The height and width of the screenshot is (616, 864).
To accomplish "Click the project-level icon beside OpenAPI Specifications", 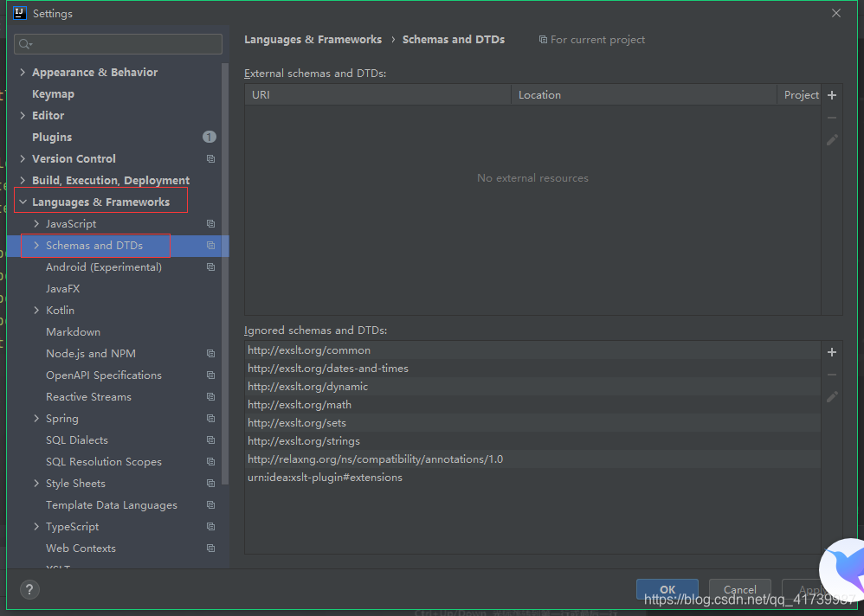I will pos(210,375).
